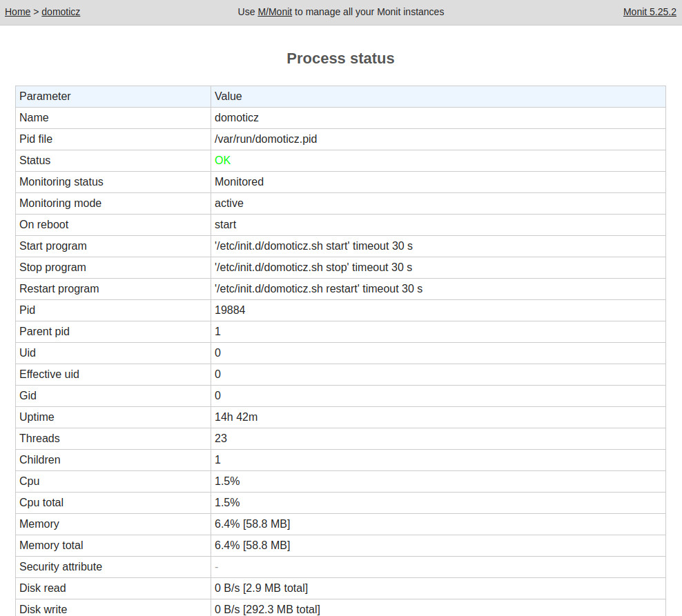Image resolution: width=682 pixels, height=616 pixels.
Task: Click the green OK status value
Action: (222, 160)
